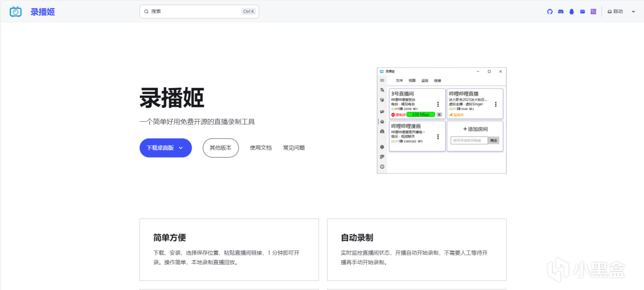
Task: Open the 链接 menu in the app preview
Action: pyautogui.click(x=437, y=81)
